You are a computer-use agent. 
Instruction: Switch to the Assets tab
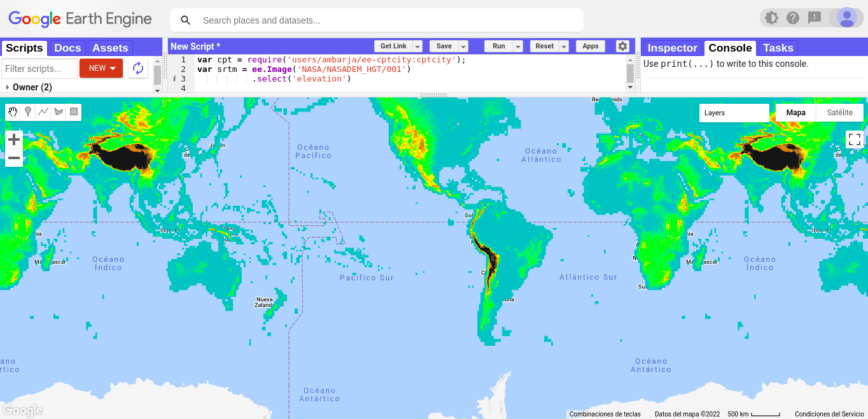(x=110, y=48)
